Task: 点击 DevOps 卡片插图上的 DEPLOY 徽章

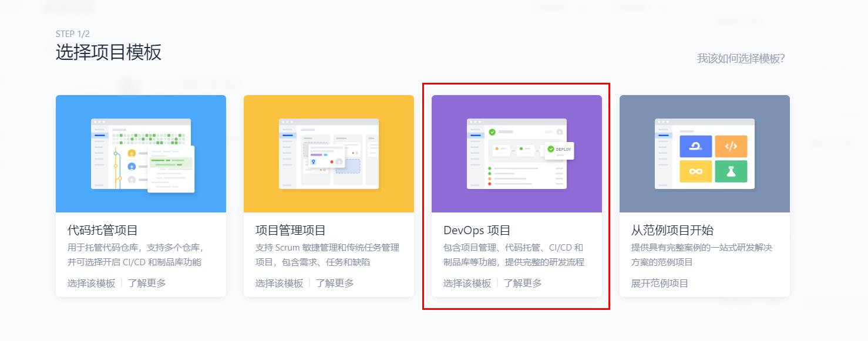Action: pos(559,150)
